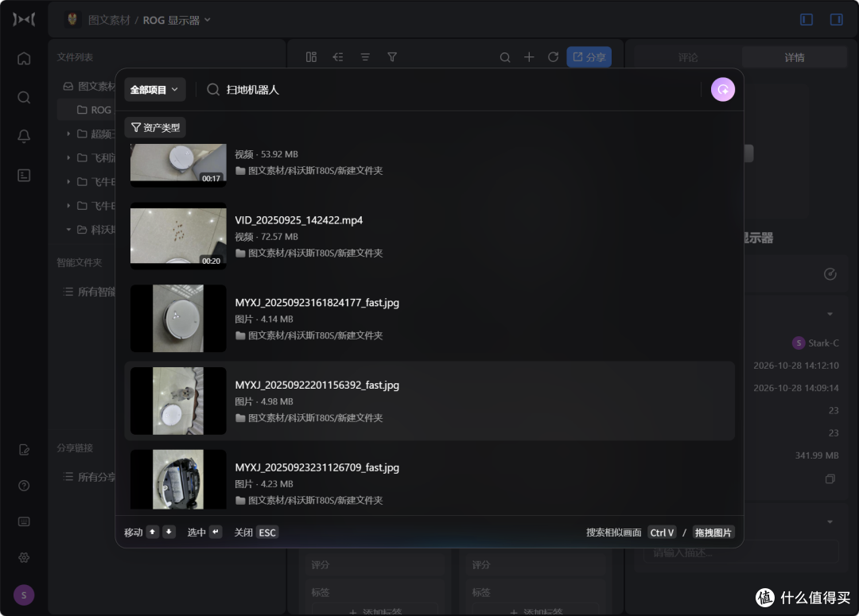Viewport: 859px width, 616px height.
Task: Open the 00:17 video thumbnail result
Action: 178,165
